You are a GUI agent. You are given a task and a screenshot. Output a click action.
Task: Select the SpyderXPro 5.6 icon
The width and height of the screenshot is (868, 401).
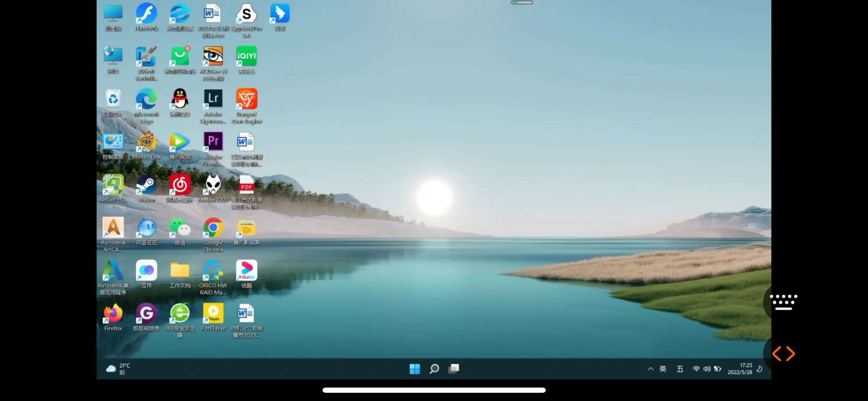(246, 14)
